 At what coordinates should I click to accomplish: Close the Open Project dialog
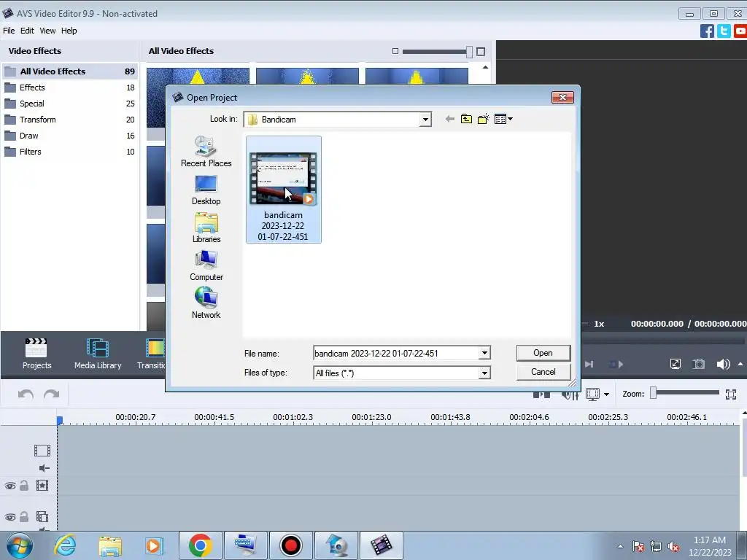[562, 98]
